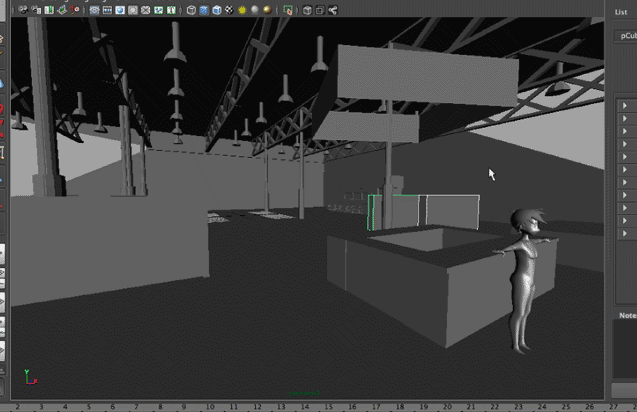Click the Isolate Select icon
The image size is (637, 412).
pos(289,9)
